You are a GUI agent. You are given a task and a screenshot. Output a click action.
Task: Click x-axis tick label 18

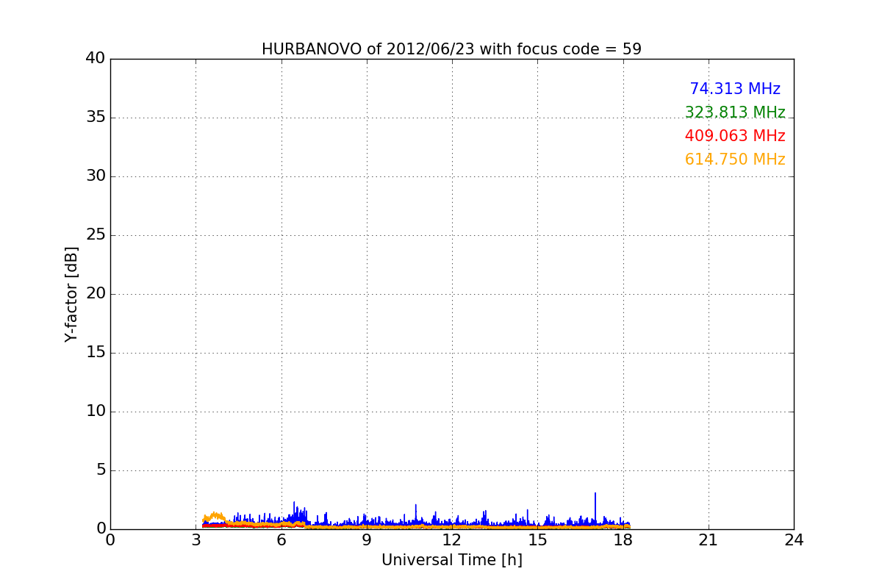[x=623, y=540]
